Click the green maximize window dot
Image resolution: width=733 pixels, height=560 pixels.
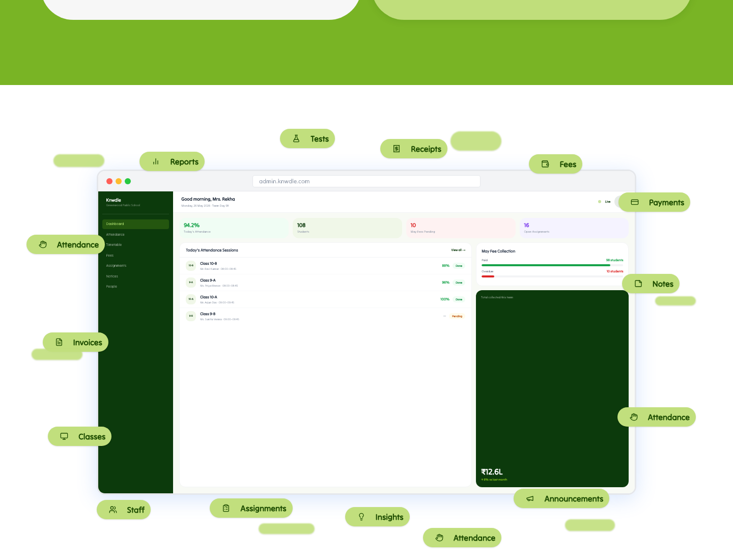[x=128, y=181]
